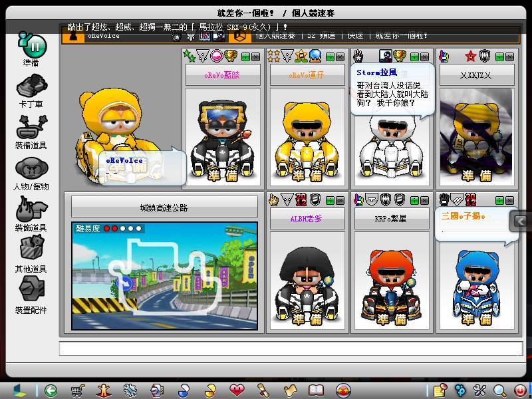
Task: Open the pinned sticky note icon
Action: (x=440, y=391)
